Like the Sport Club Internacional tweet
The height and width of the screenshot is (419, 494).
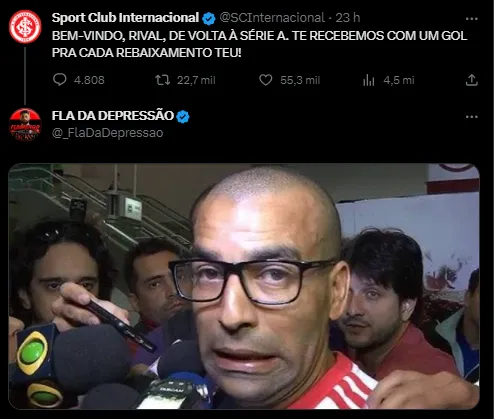266,80
